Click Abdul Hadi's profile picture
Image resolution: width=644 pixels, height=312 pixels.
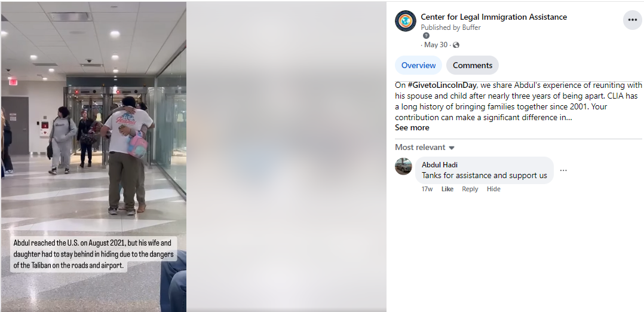pos(403,167)
